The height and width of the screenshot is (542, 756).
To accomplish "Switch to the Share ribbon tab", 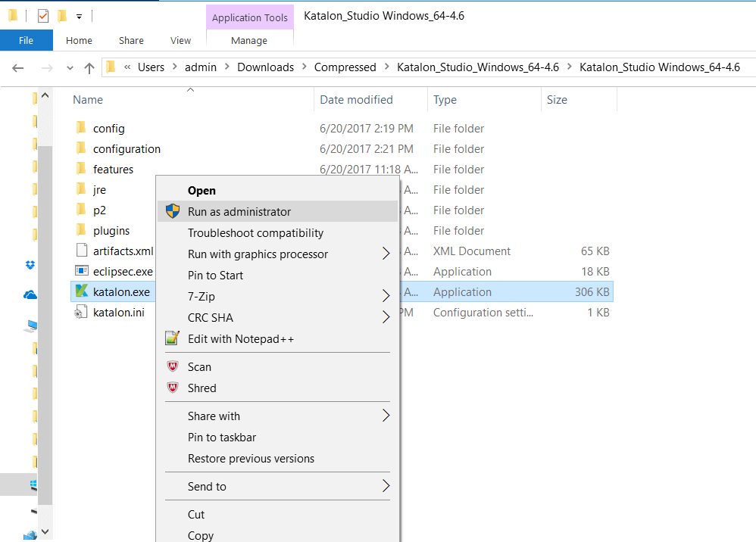I will pos(131,40).
